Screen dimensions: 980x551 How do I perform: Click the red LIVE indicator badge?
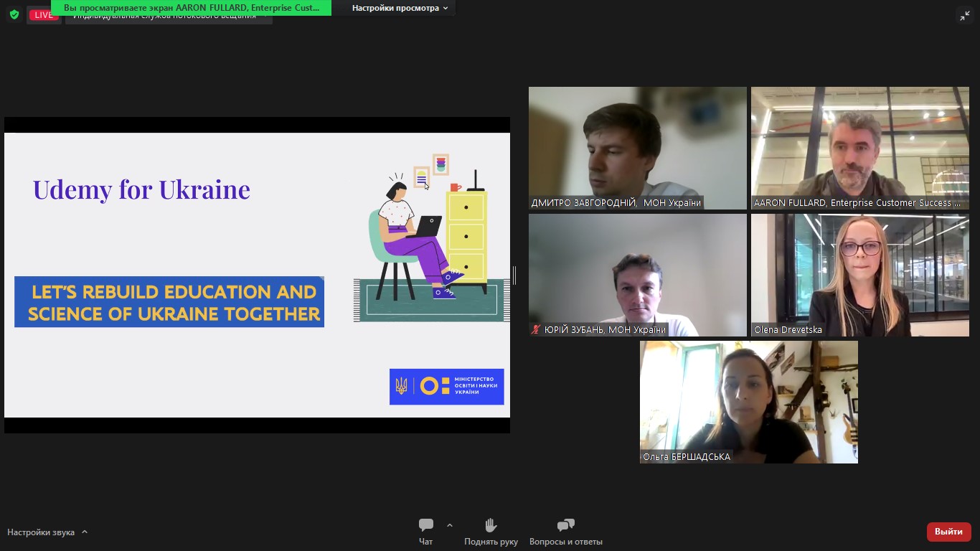click(x=43, y=16)
